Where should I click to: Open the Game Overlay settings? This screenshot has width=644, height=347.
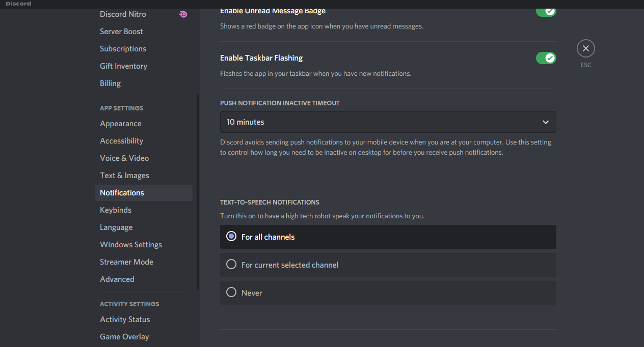124,336
